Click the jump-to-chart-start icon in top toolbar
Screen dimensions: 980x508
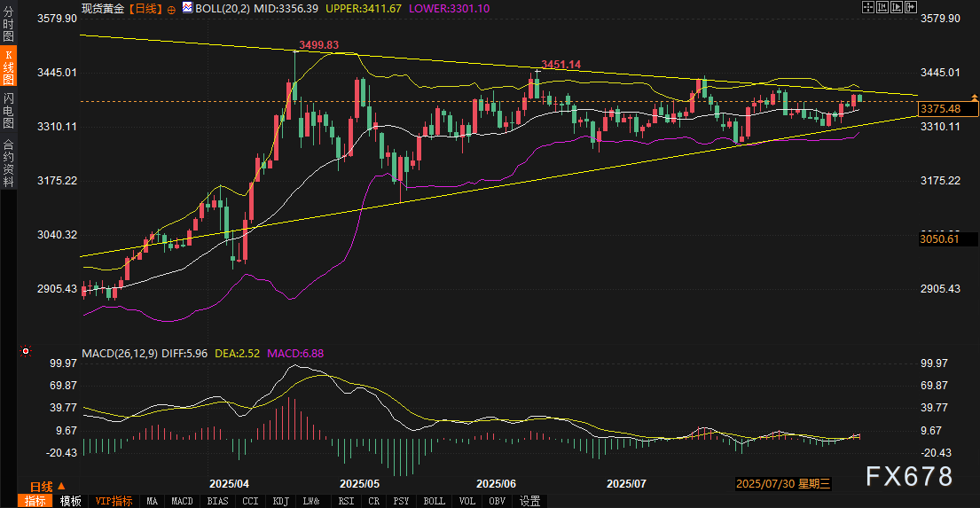tap(883, 7)
